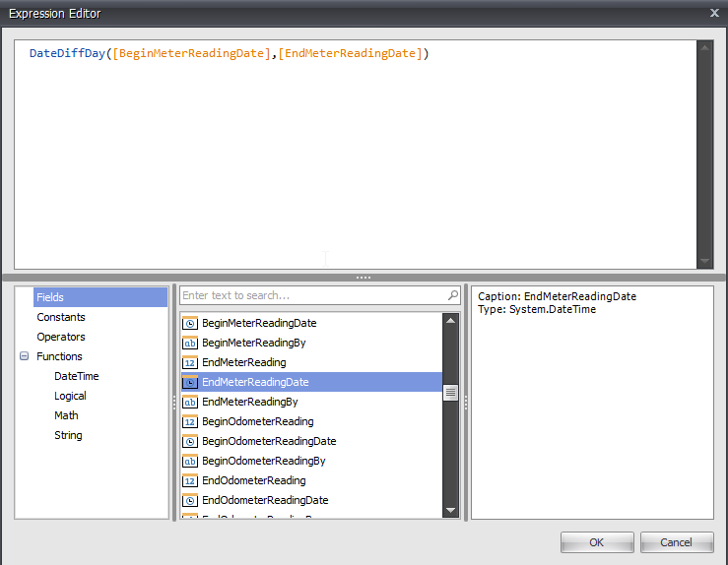Select EndMeterReadingBy field row
This screenshot has height=565, width=728.
pos(311,403)
